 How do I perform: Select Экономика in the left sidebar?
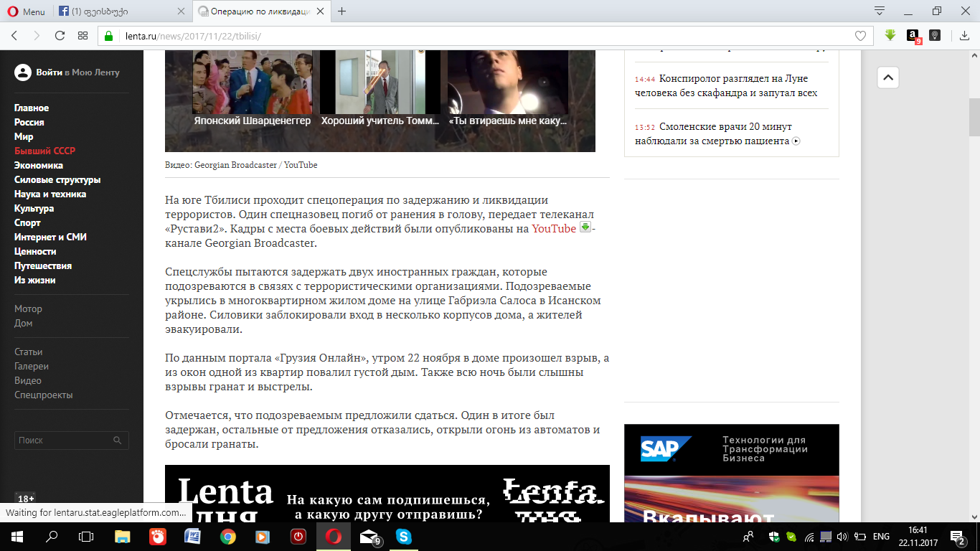click(39, 166)
